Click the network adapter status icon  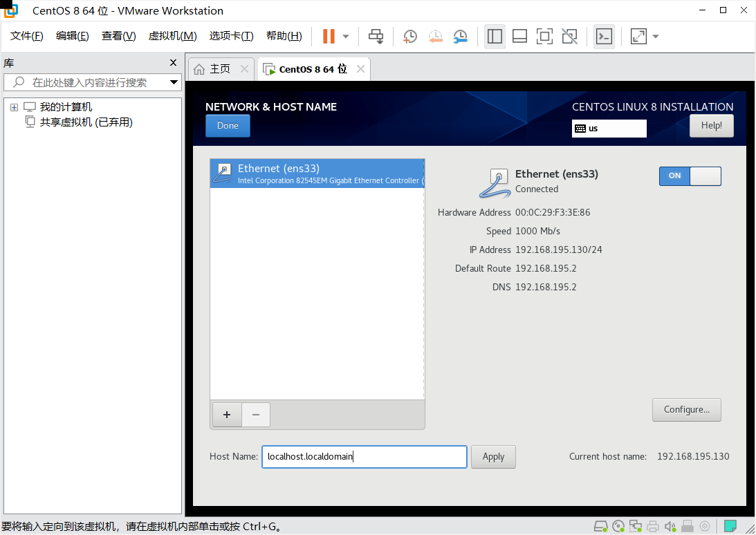[x=636, y=526]
